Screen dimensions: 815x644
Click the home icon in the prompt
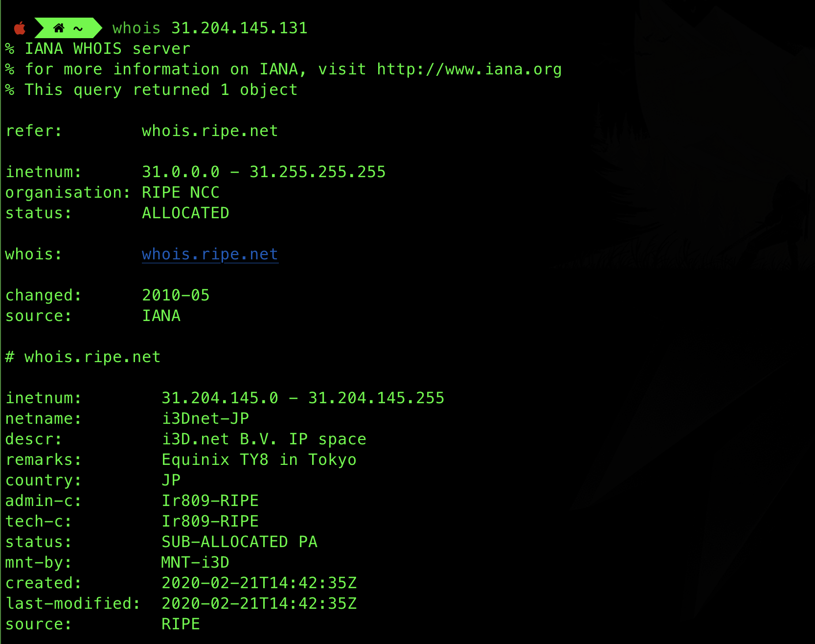pos(59,28)
